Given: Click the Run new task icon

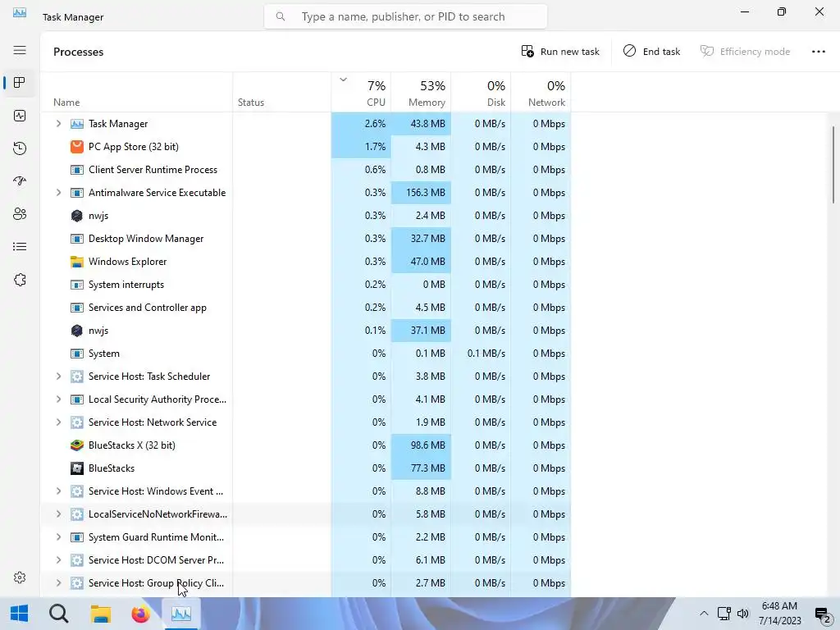Looking at the screenshot, I should [527, 52].
